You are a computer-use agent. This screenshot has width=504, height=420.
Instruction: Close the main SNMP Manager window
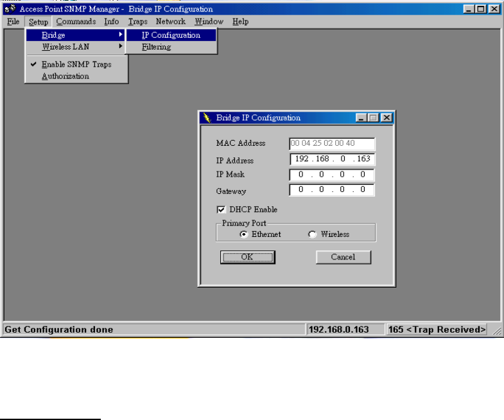[x=494, y=9]
